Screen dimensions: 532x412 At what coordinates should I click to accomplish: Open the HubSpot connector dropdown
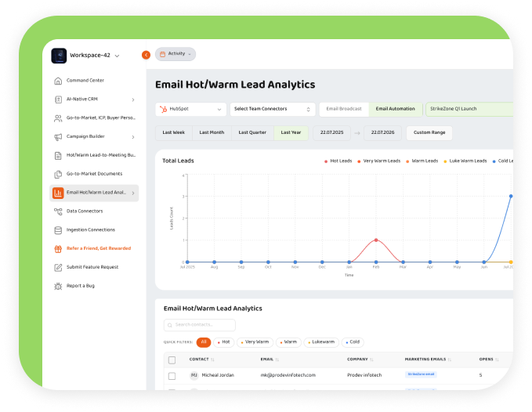click(190, 109)
